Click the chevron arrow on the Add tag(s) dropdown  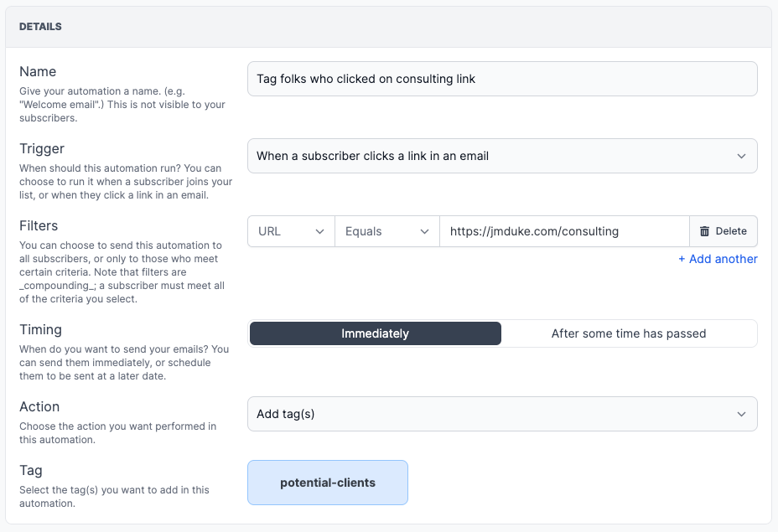coord(741,414)
